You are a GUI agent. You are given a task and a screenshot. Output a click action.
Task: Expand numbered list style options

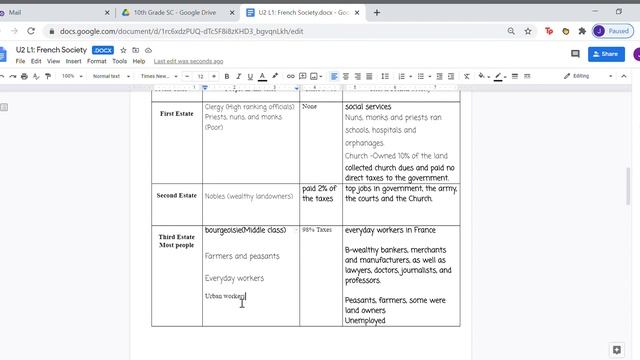[x=410, y=76]
